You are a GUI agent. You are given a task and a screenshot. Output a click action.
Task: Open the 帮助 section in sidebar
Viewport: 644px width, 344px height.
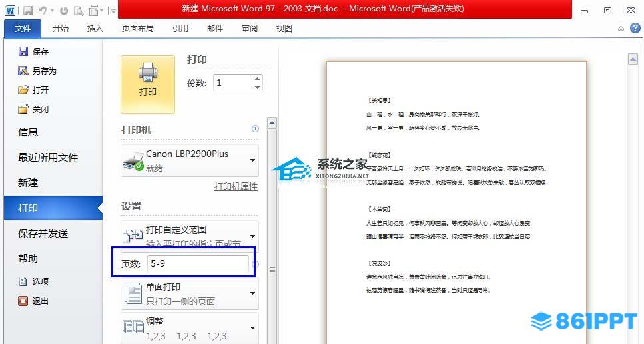[28, 259]
